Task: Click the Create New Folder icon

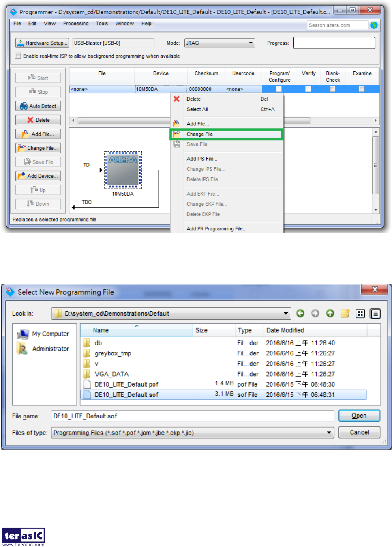Action: [345, 313]
